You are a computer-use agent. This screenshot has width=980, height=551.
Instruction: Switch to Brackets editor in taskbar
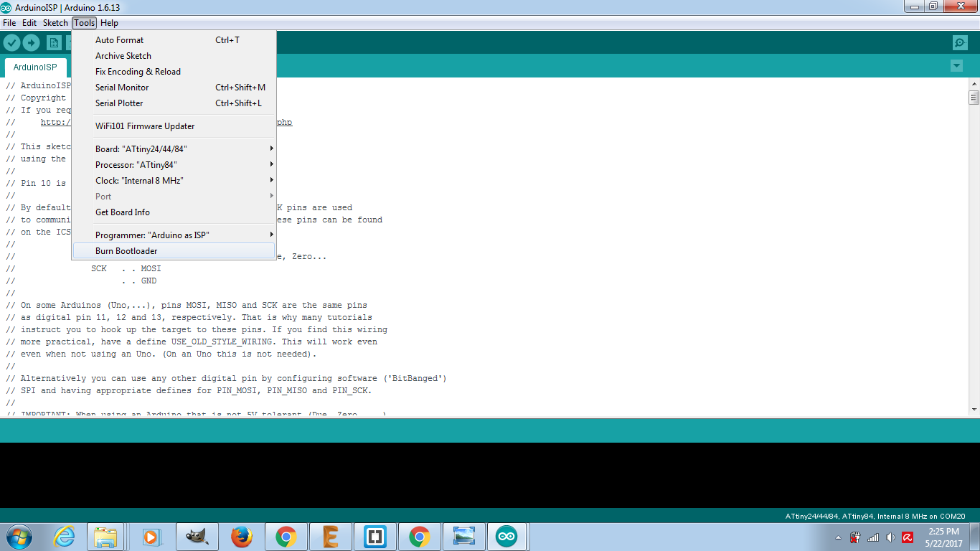pyautogui.click(x=375, y=537)
